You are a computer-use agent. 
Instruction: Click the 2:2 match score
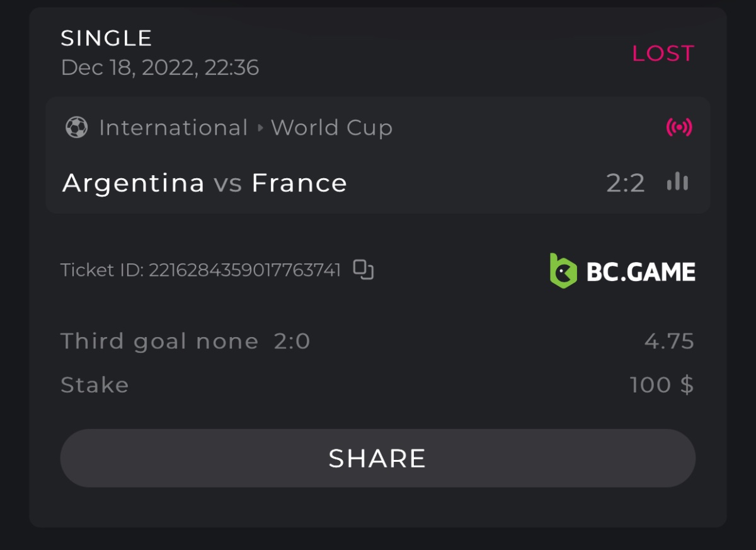point(625,183)
